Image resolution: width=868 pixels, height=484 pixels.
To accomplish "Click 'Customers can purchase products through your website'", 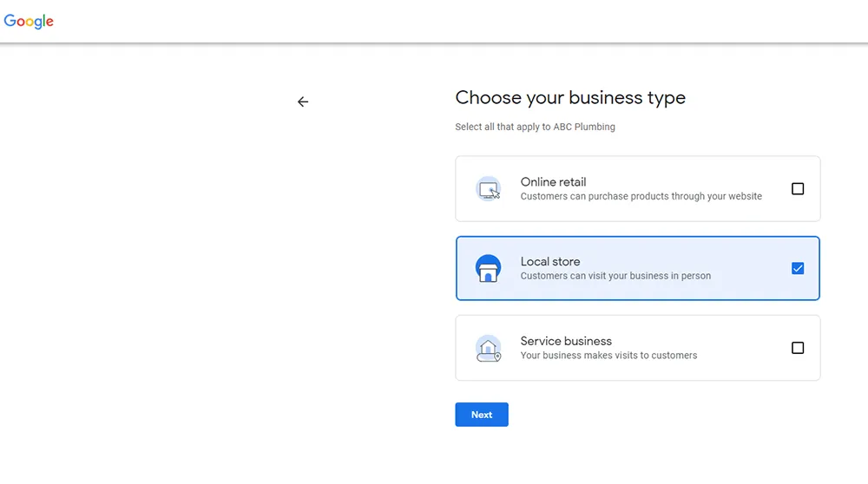I will coord(641,196).
